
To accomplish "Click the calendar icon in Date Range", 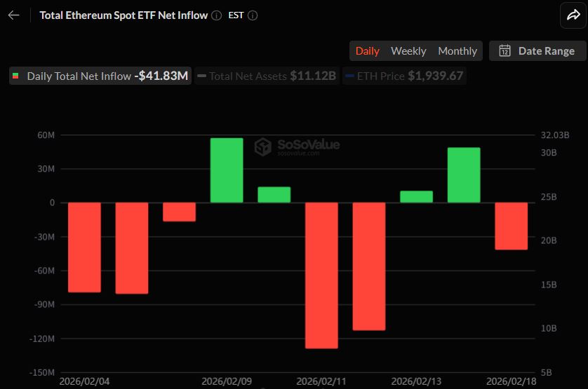I will coord(505,50).
